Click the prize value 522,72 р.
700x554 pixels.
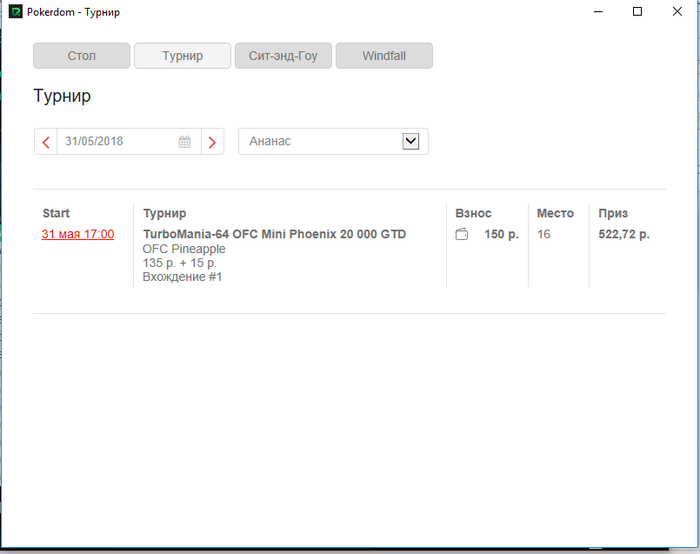pos(624,234)
